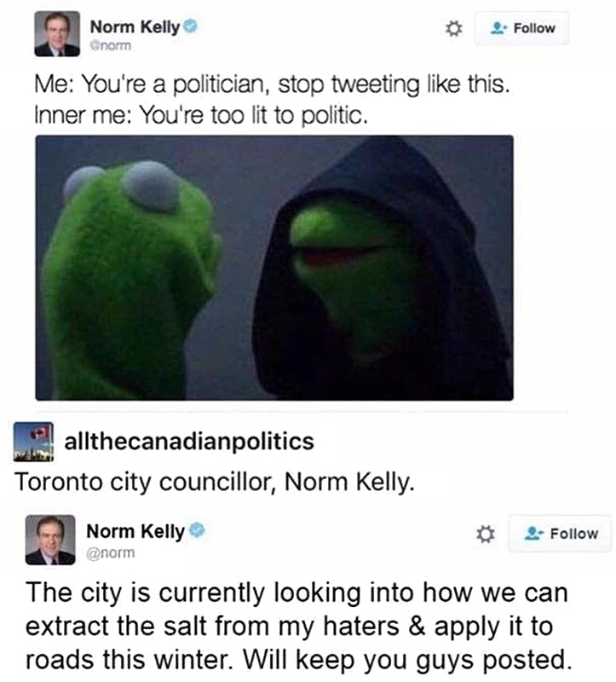Click the verified badge beside top Norm Kelly
Screen dimensions: 616x682
click(190, 26)
